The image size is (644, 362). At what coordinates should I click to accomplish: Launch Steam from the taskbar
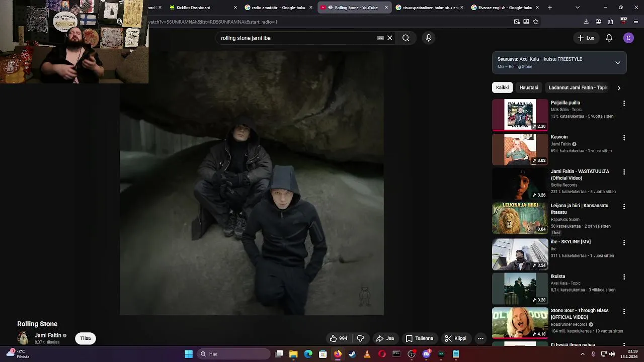coord(352,354)
